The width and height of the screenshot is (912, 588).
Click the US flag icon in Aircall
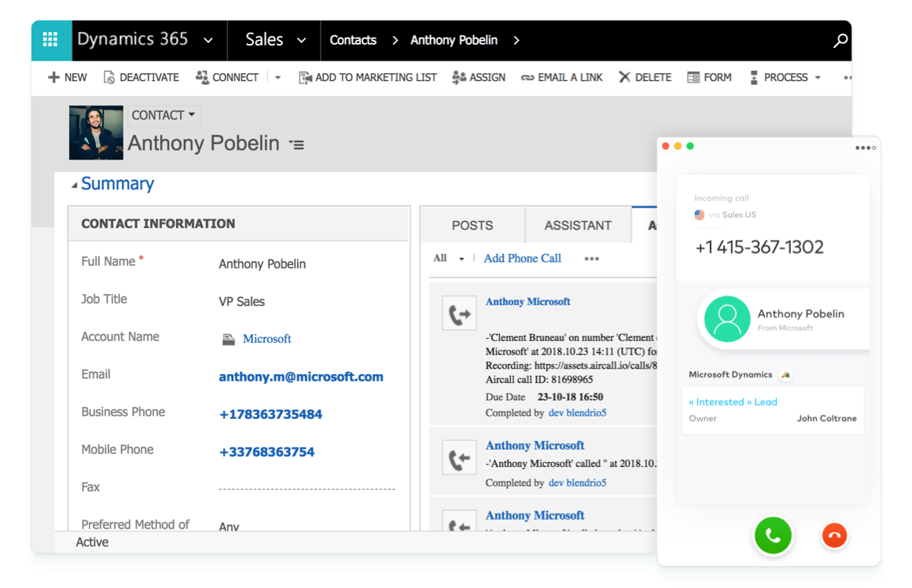coord(699,215)
